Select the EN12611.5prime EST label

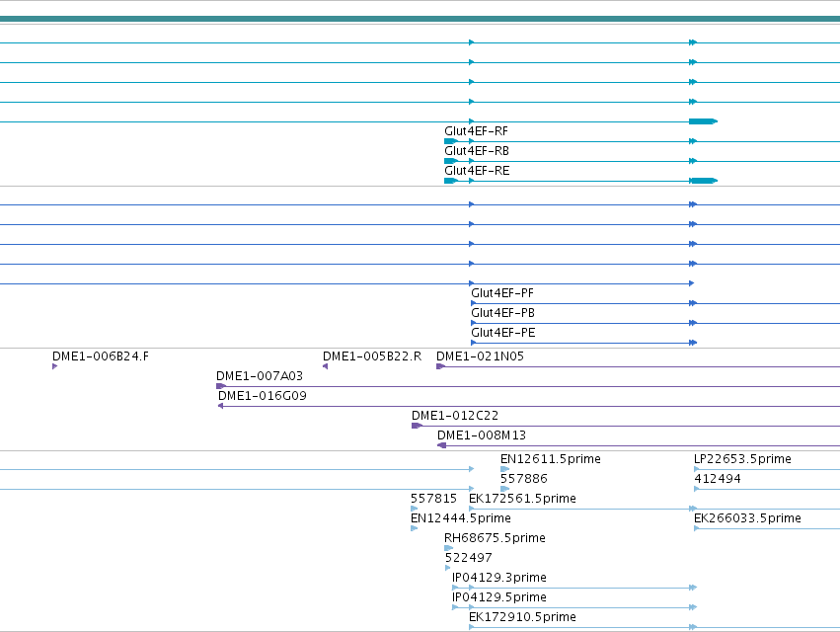550,459
